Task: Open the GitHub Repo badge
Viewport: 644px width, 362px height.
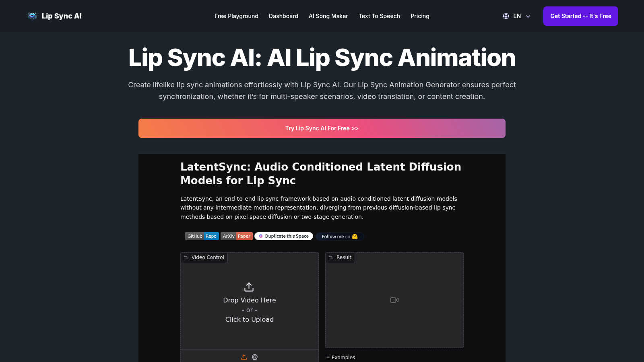Action: pyautogui.click(x=202, y=236)
